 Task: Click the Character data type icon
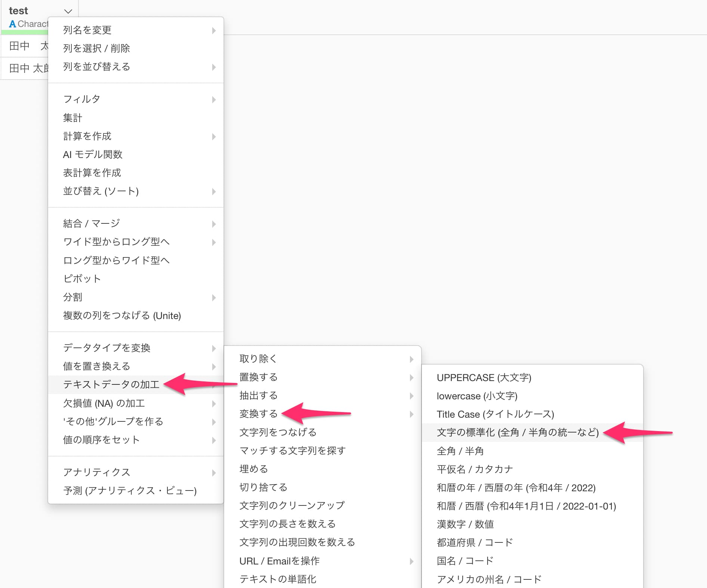[12, 24]
